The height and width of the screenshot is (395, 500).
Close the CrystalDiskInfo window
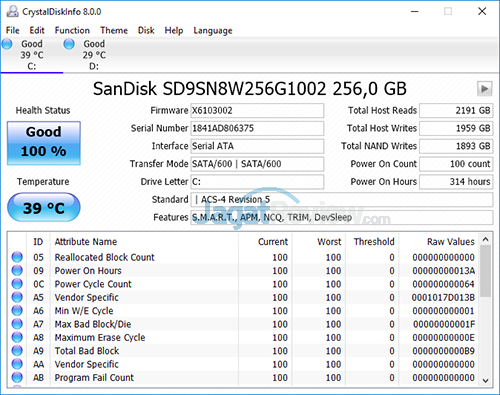click(482, 11)
